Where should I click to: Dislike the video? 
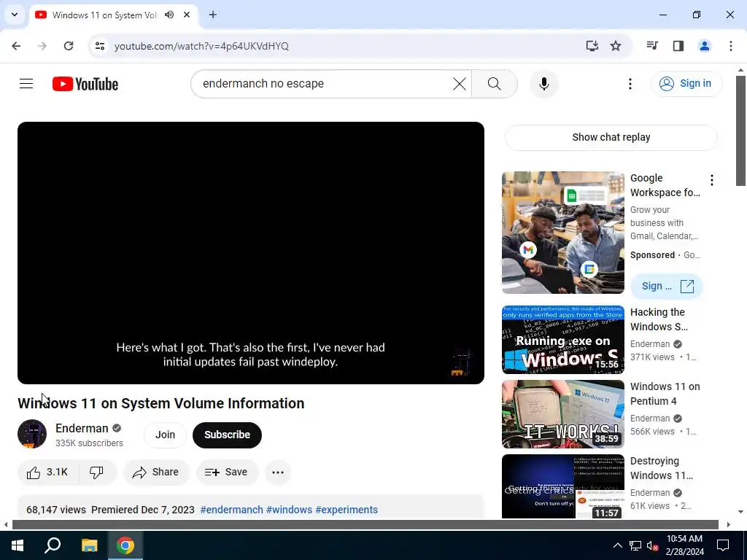(x=97, y=472)
